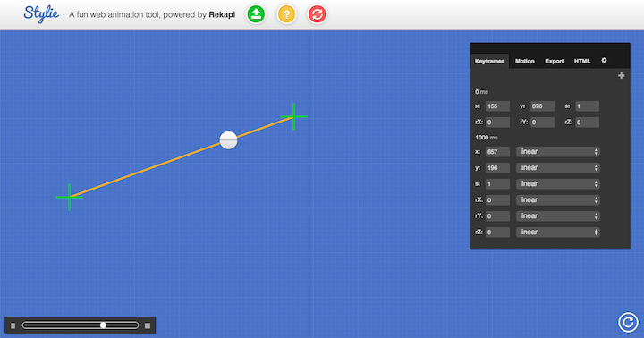Select the start keyframe green crosshair

tap(69, 197)
